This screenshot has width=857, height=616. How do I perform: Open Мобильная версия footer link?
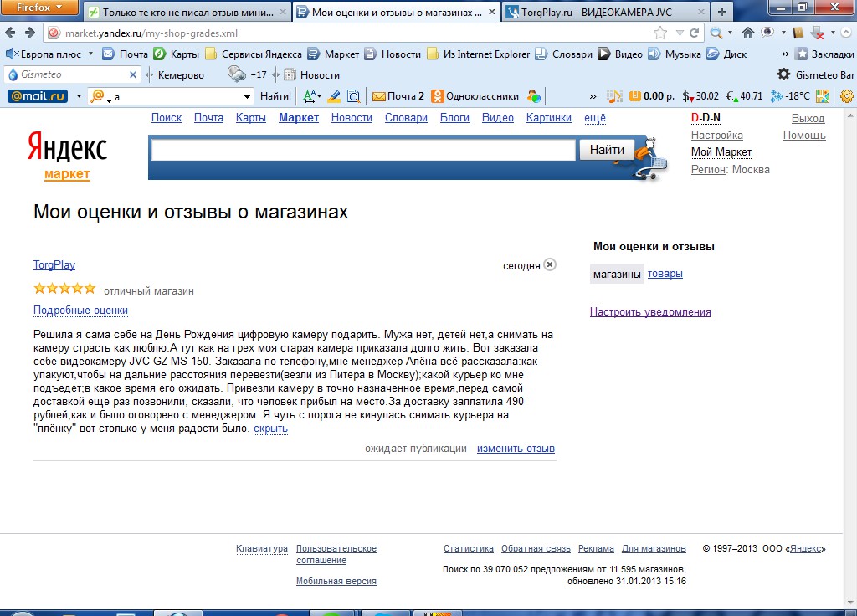point(336,581)
